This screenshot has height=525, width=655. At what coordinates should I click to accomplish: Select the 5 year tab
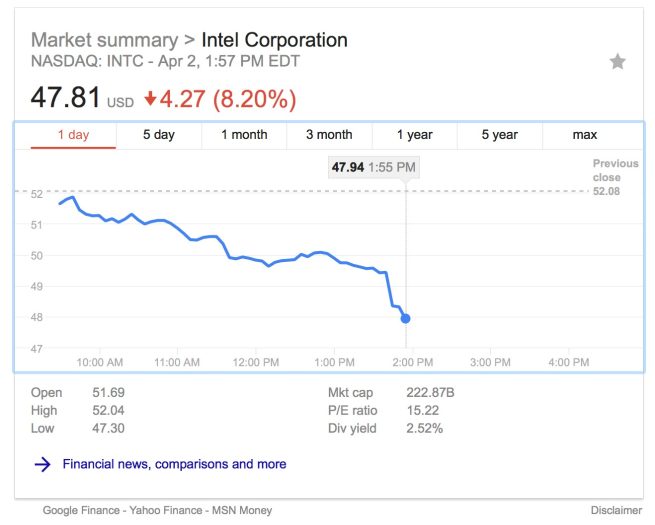[x=499, y=135]
